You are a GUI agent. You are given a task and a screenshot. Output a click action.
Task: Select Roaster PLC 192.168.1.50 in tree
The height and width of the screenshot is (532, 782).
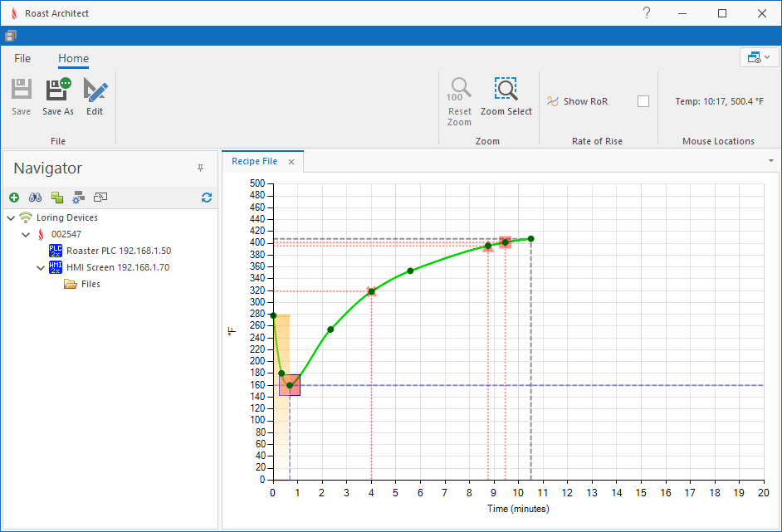pos(118,251)
